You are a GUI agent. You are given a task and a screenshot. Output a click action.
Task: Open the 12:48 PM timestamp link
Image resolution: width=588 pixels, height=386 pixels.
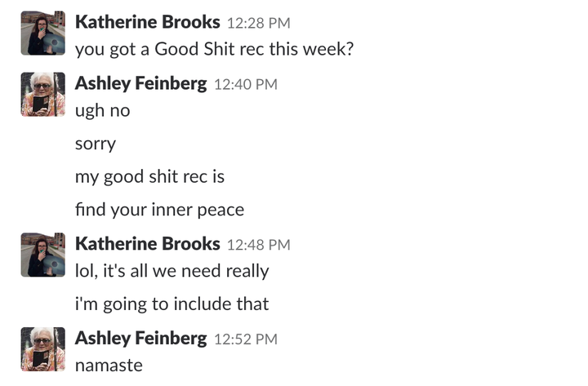click(x=258, y=245)
